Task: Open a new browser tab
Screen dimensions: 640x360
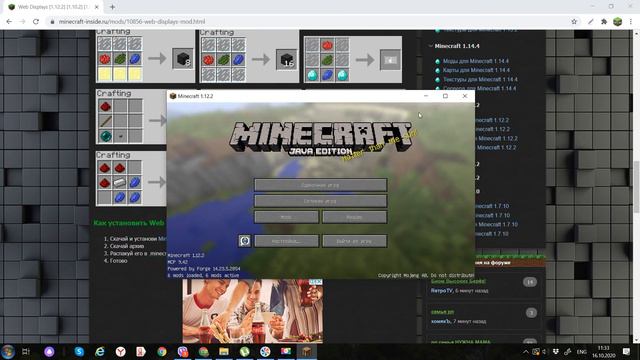Action: (x=112, y=7)
